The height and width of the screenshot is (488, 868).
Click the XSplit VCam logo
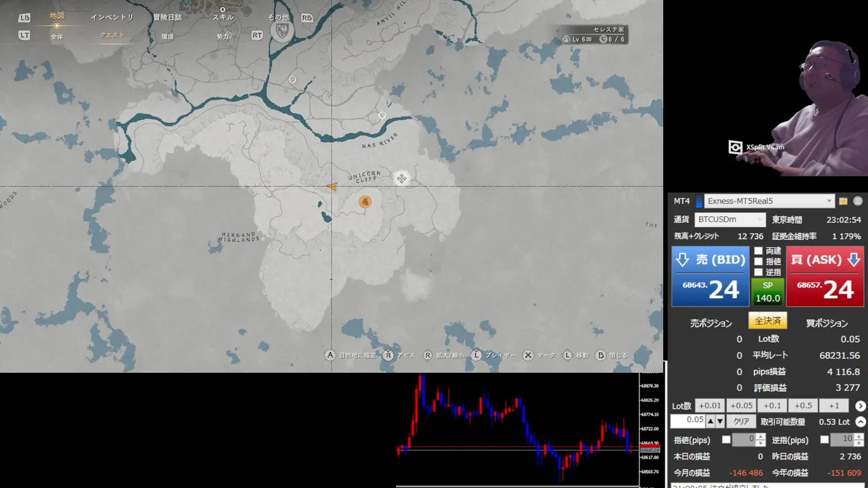pos(735,147)
